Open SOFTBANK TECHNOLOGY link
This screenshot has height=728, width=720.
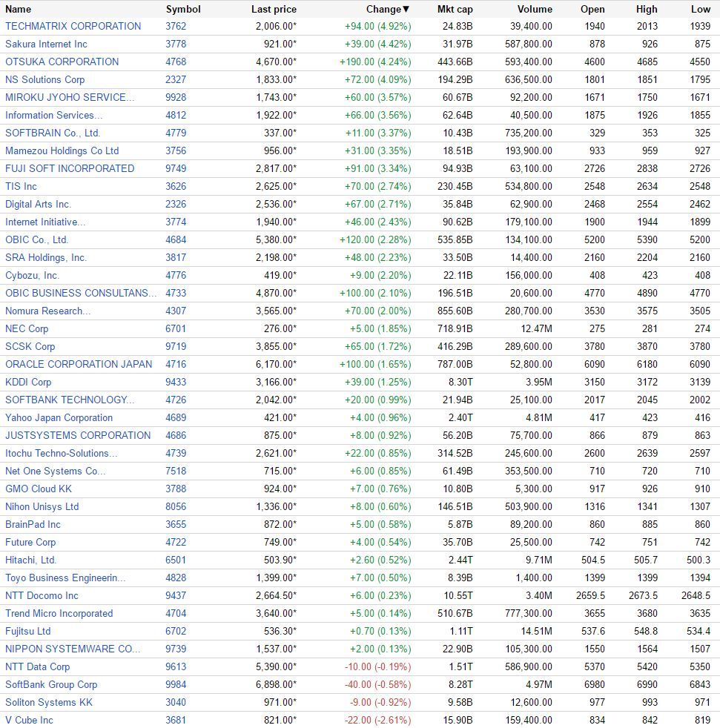(70, 400)
